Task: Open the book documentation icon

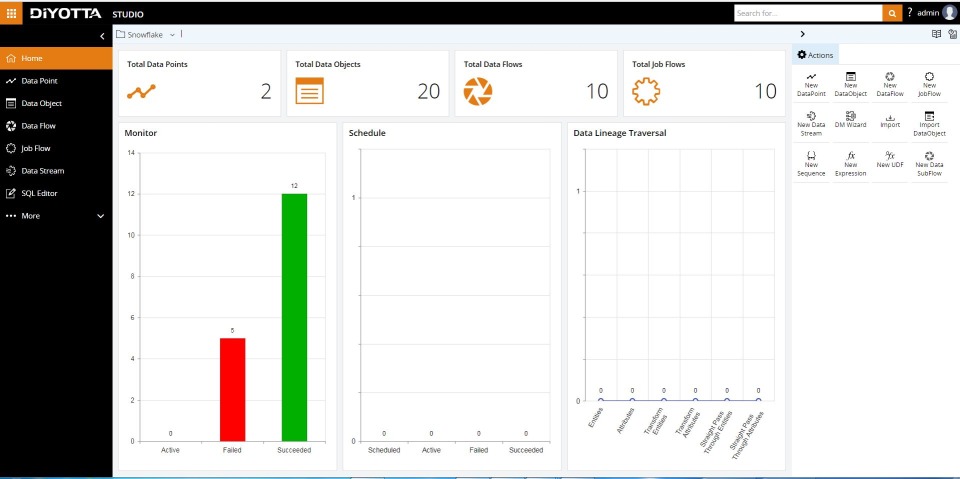Action: pyautogui.click(x=936, y=34)
